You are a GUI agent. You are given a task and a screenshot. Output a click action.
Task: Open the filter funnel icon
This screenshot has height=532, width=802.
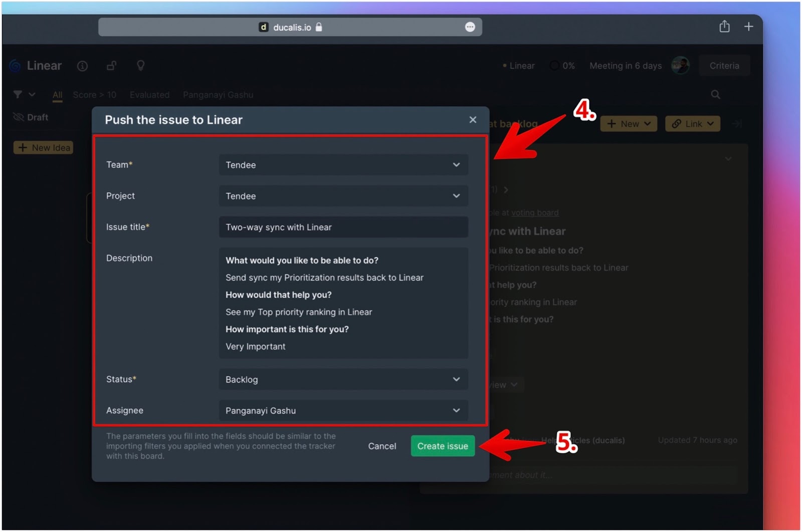tap(18, 94)
